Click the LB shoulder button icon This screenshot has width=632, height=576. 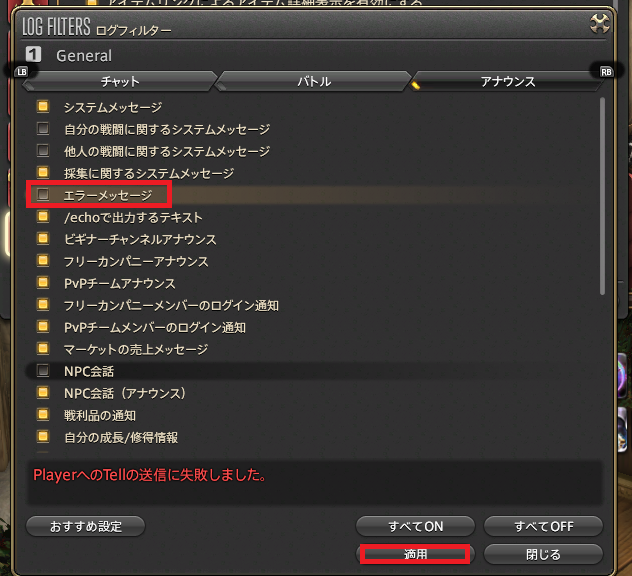click(x=22, y=72)
